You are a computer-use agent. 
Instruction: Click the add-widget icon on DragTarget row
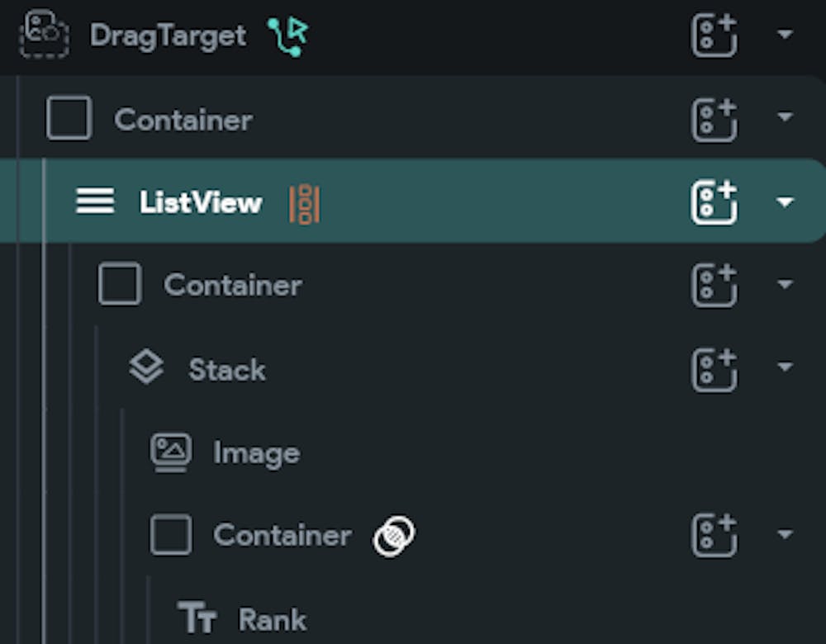(714, 36)
